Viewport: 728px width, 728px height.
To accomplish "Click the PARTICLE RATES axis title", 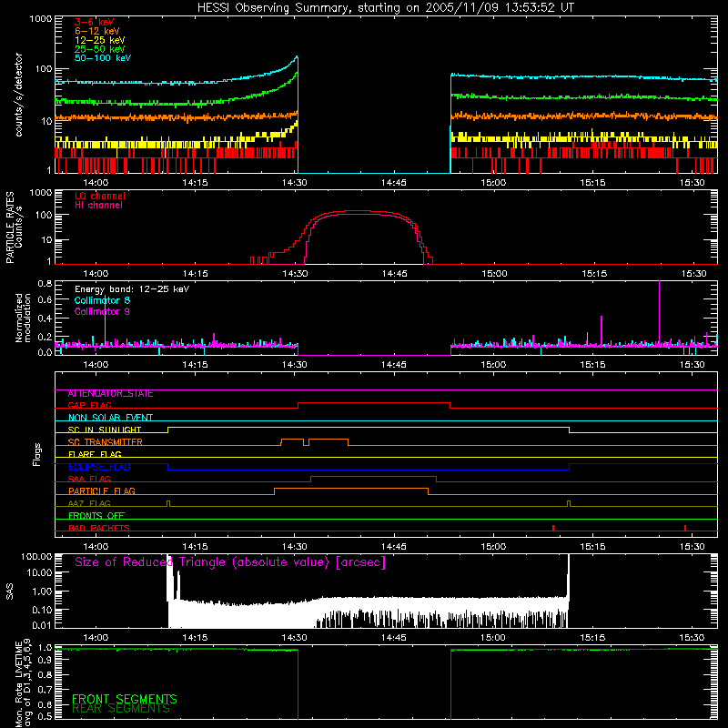I will pyautogui.click(x=9, y=227).
